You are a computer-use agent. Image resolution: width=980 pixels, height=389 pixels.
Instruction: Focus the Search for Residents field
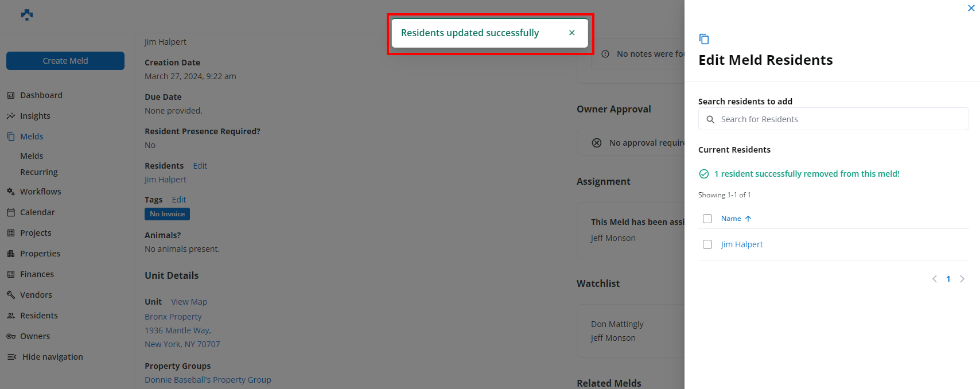click(x=839, y=119)
